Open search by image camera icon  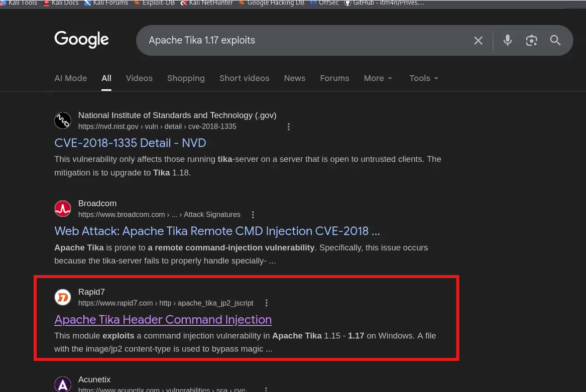pyautogui.click(x=531, y=40)
